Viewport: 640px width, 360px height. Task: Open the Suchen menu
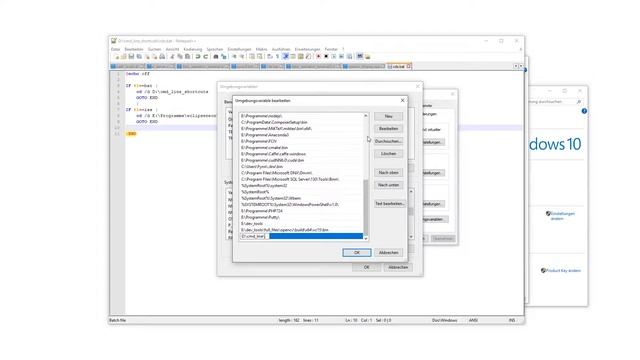click(154, 49)
